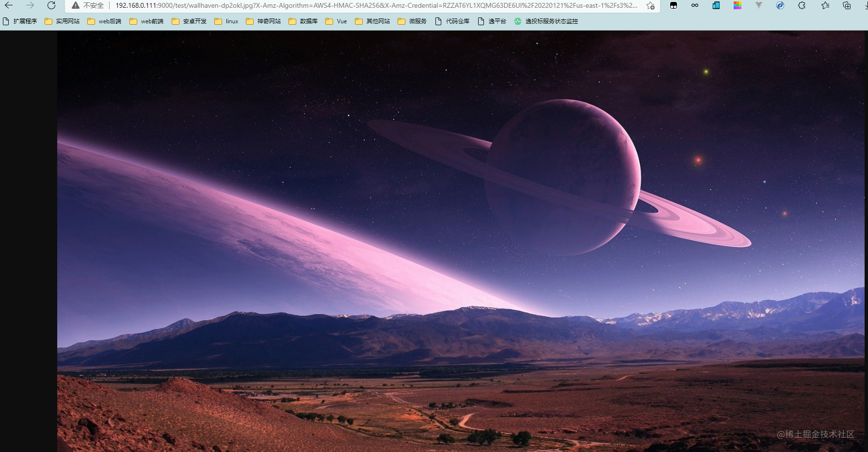Open the Collections icon
Image resolution: width=868 pixels, height=452 pixels.
847,5
